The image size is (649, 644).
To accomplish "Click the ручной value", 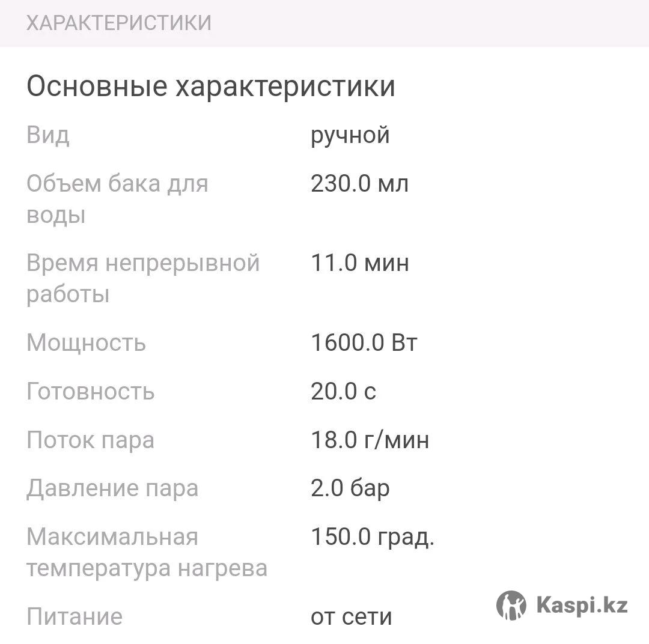I will click(x=350, y=136).
